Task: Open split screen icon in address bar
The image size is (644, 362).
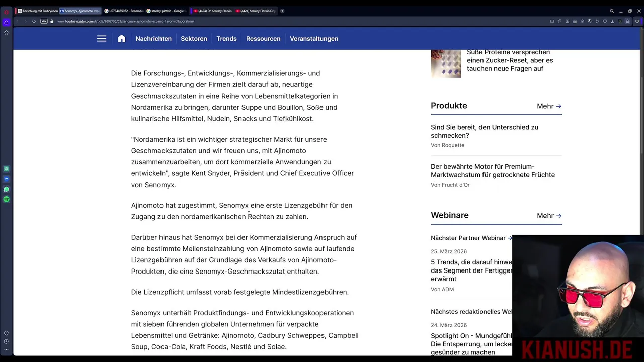Action: click(552, 21)
